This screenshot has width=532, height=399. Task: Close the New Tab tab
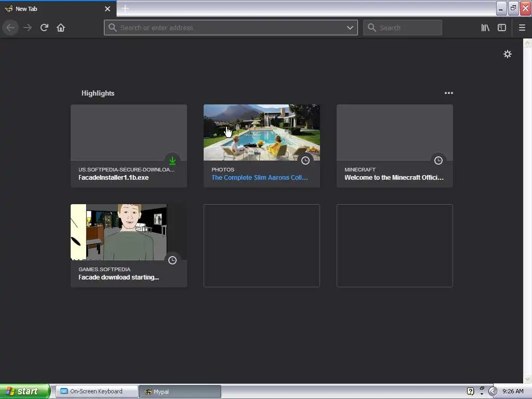click(108, 9)
